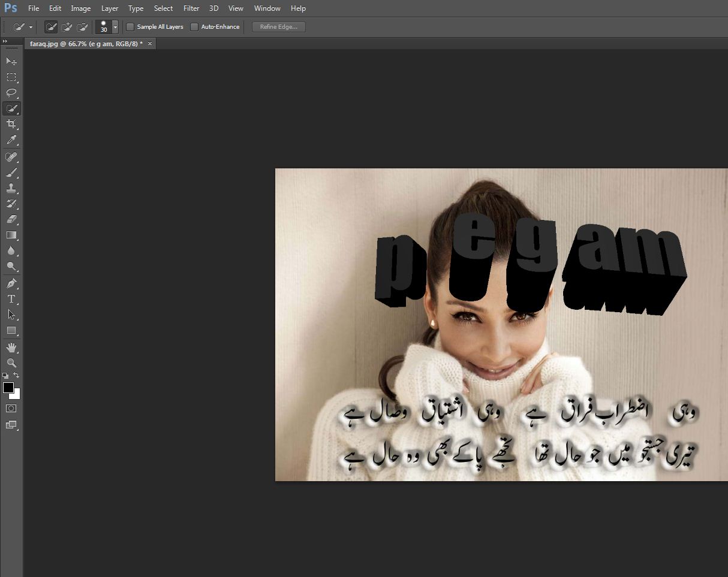Click the Refine Edge button

279,27
